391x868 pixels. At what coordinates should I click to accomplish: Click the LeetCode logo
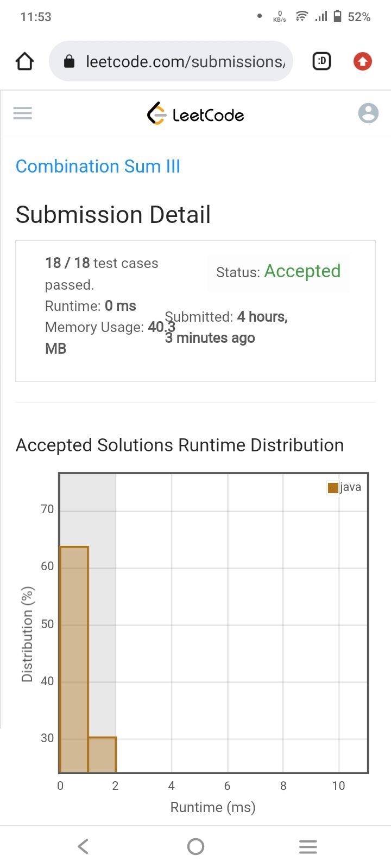pyautogui.click(x=195, y=114)
